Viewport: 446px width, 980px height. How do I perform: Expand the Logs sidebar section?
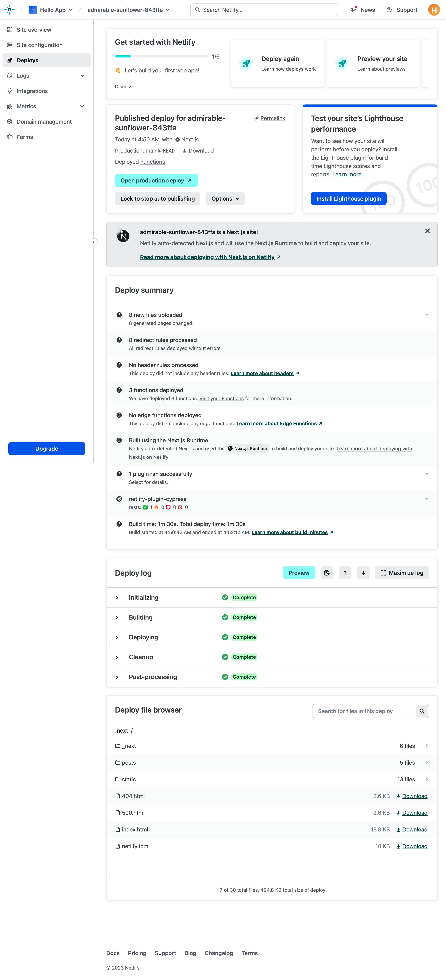[x=82, y=76]
